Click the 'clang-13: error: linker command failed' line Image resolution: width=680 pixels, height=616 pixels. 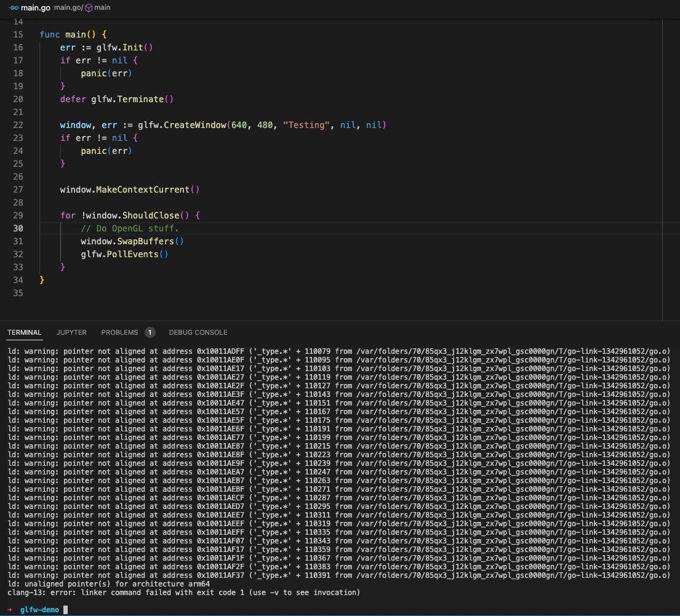click(x=184, y=593)
